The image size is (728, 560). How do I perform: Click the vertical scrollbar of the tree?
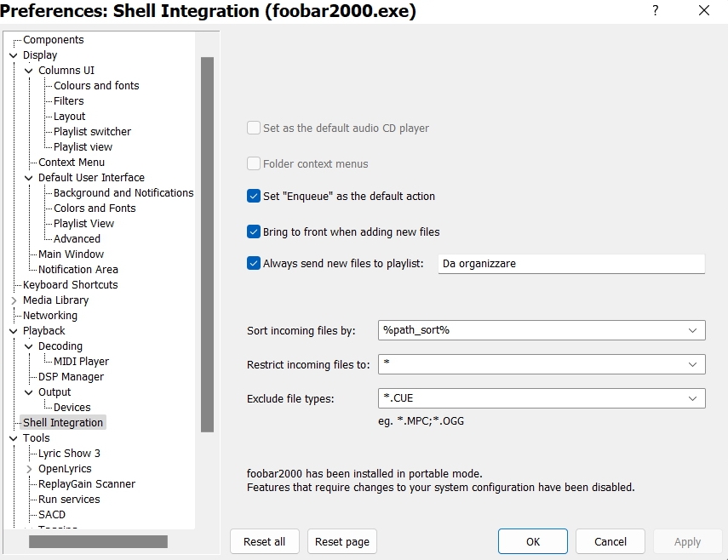[208, 244]
